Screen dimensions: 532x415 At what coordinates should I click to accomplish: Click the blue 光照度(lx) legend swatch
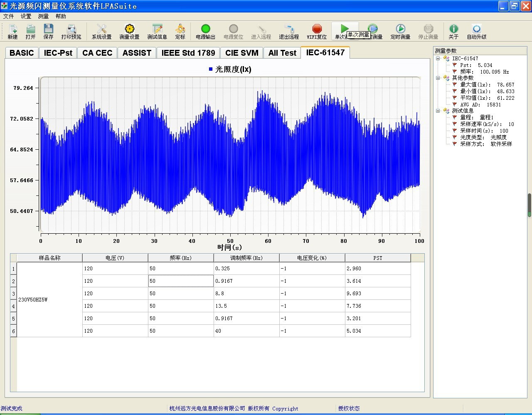(211, 69)
